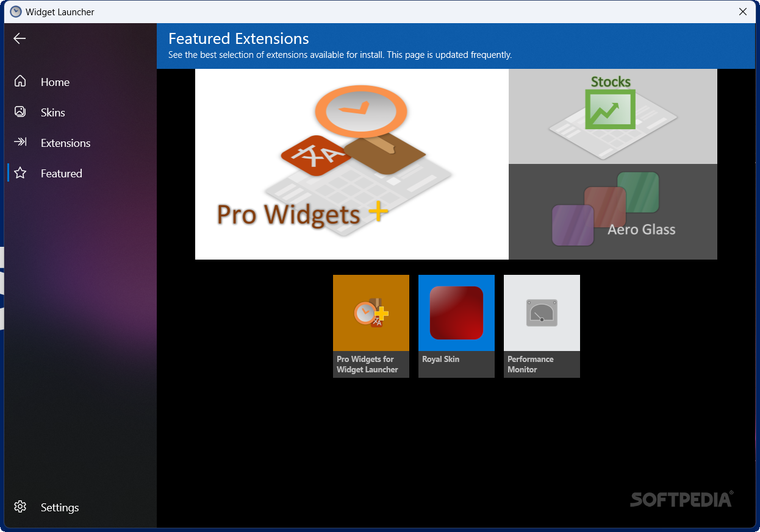Select the Featured menu label
Viewport: 760px width, 532px height.
(x=61, y=174)
